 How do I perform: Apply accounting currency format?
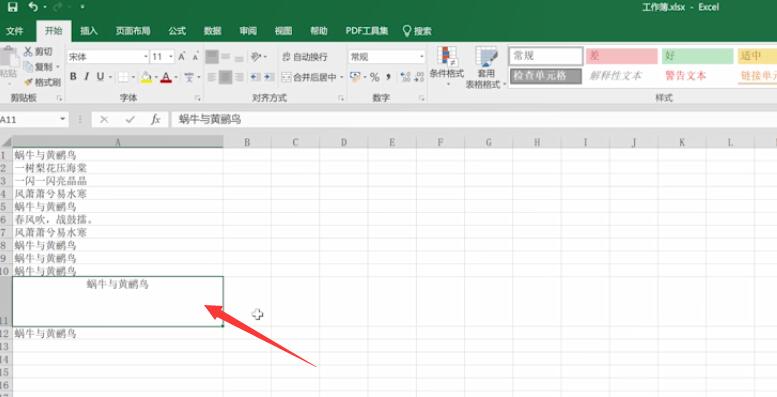click(x=354, y=77)
